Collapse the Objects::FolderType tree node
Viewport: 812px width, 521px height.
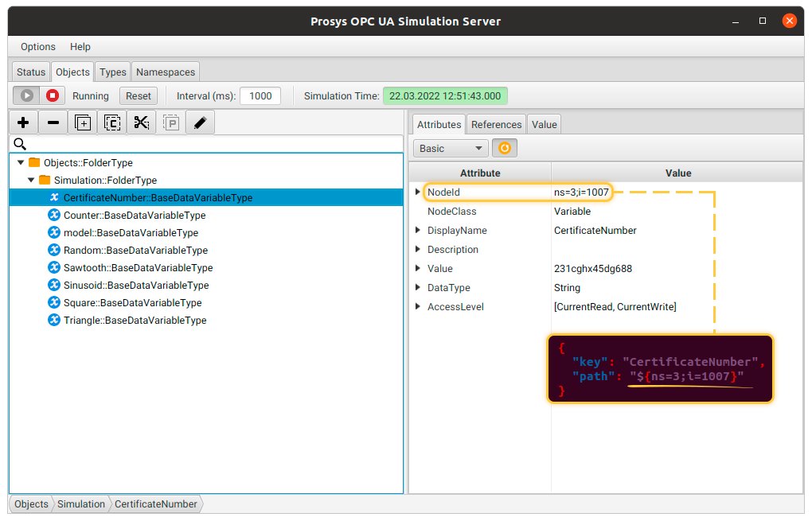pos(21,162)
